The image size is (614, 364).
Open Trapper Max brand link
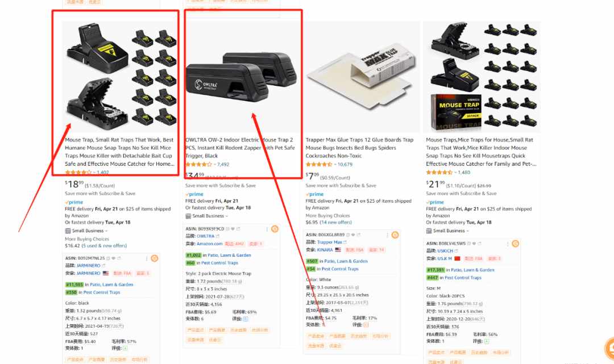(330, 242)
